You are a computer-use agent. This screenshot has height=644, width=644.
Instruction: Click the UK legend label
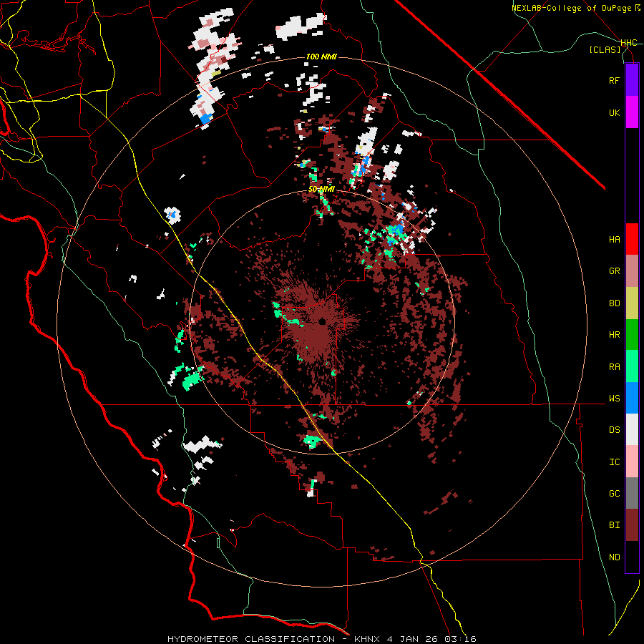[x=614, y=112]
